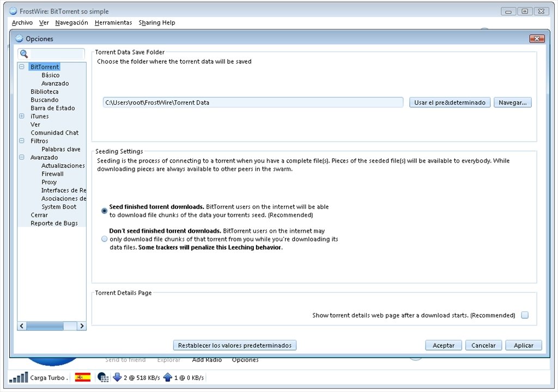Click the options search input field
Viewport: 558px width, 392px height.
(x=57, y=54)
